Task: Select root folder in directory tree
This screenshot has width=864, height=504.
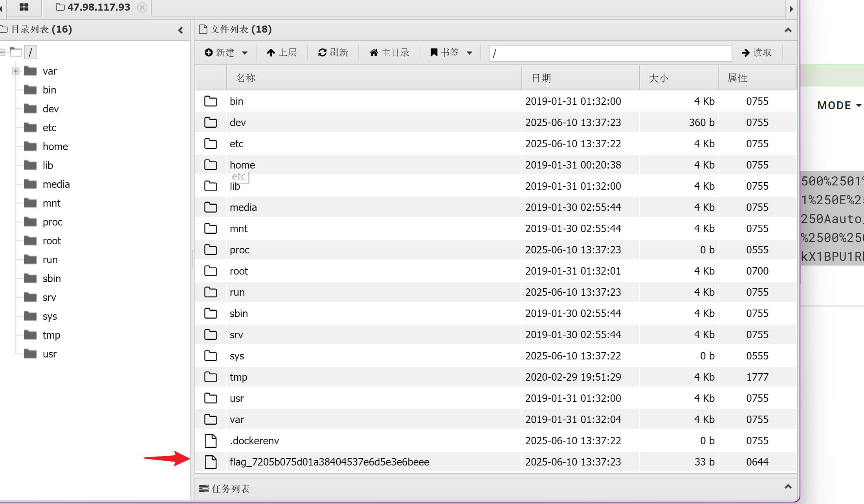Action: 51,241
